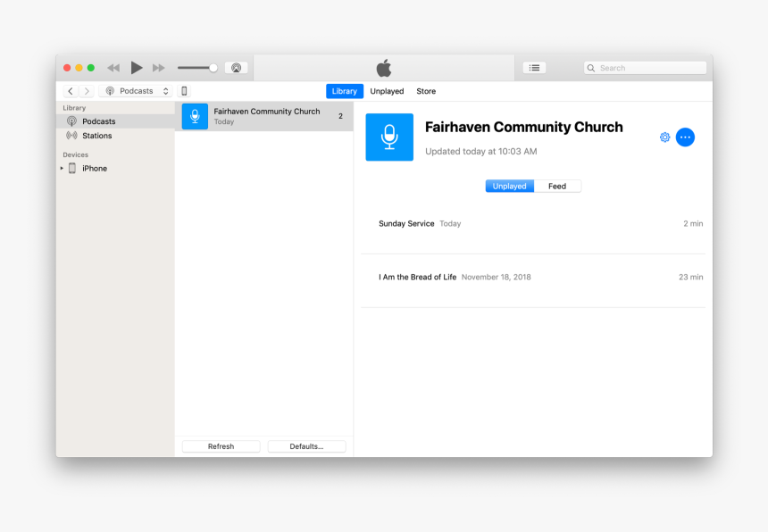Minimize window with the yellow button
This screenshot has width=768, height=532.
(x=79, y=68)
